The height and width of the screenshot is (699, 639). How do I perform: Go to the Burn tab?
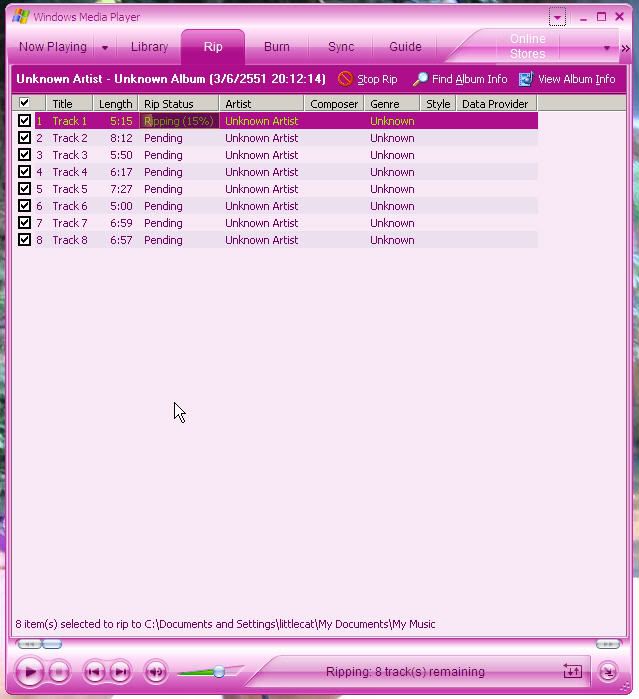[x=276, y=47]
